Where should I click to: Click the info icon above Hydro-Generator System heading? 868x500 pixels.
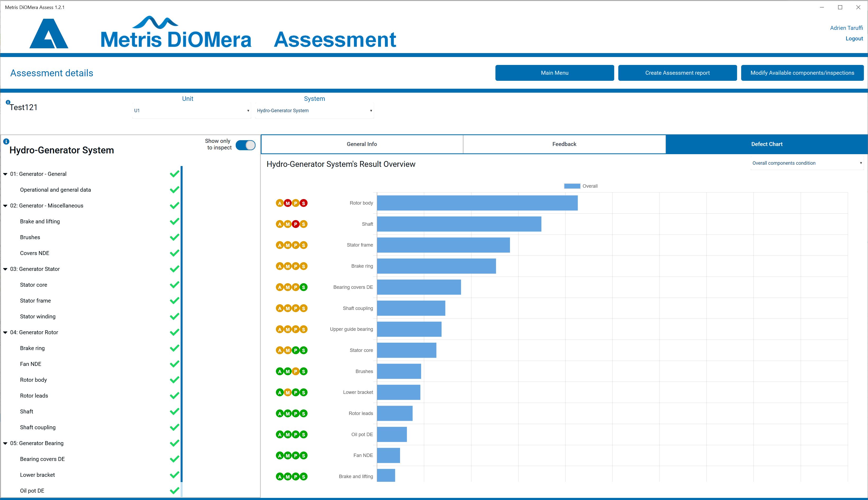point(6,141)
